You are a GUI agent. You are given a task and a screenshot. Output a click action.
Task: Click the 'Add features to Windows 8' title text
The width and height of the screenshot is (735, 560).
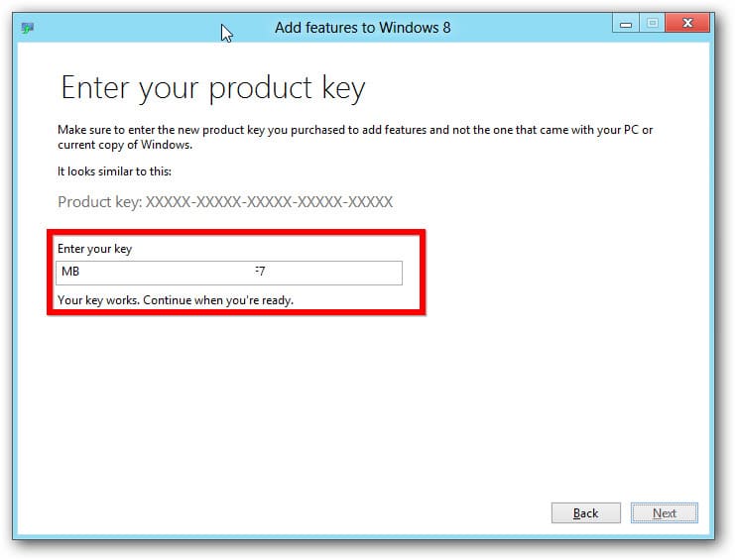(362, 28)
